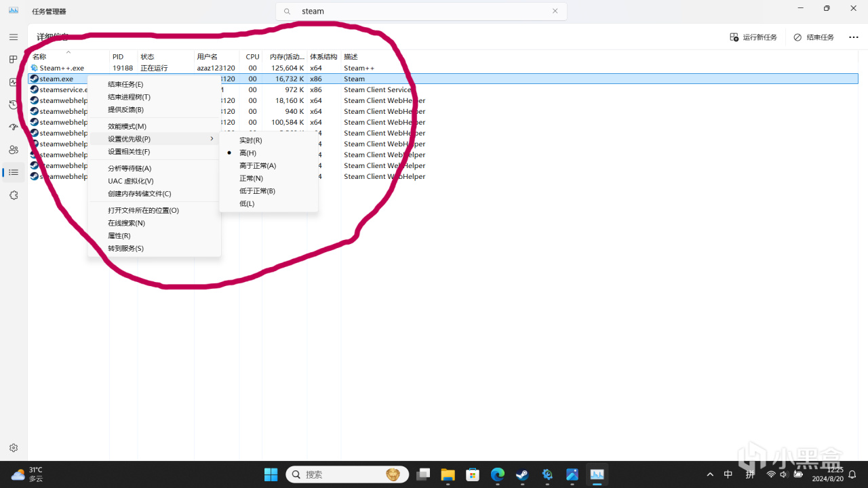Click the PID value 19188
The height and width of the screenshot is (488, 868).
[x=123, y=68]
